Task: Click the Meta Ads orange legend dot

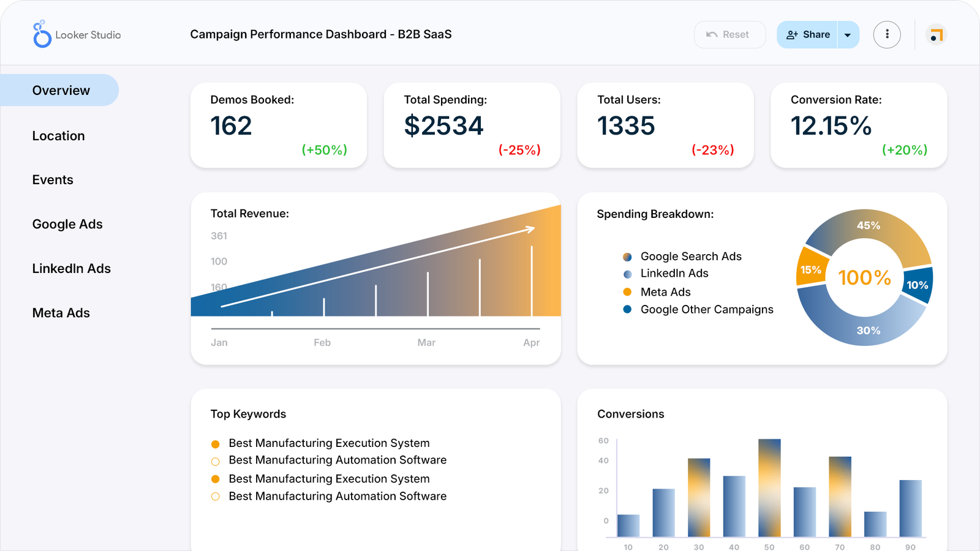Action: pyautogui.click(x=627, y=292)
